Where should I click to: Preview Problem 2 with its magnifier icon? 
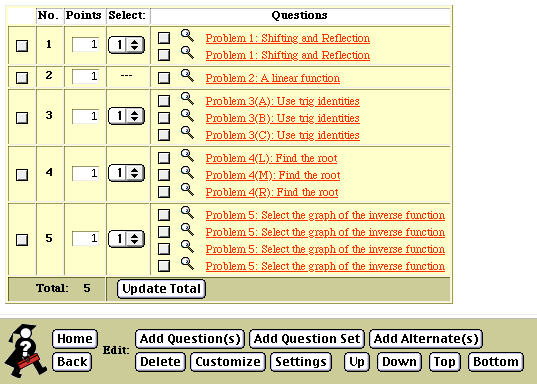(x=187, y=75)
